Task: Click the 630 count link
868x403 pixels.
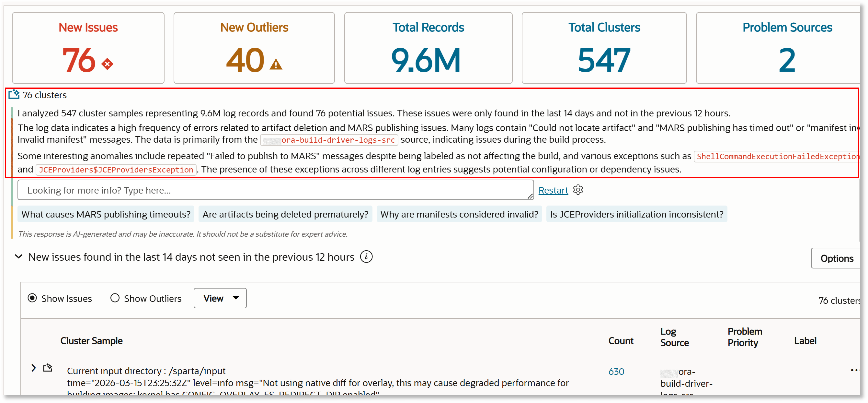Action: pyautogui.click(x=616, y=371)
